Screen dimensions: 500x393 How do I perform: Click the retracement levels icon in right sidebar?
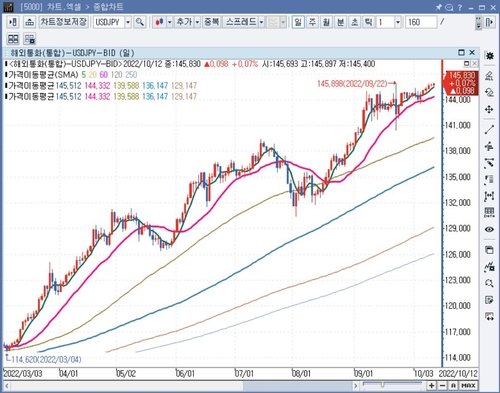click(x=489, y=180)
